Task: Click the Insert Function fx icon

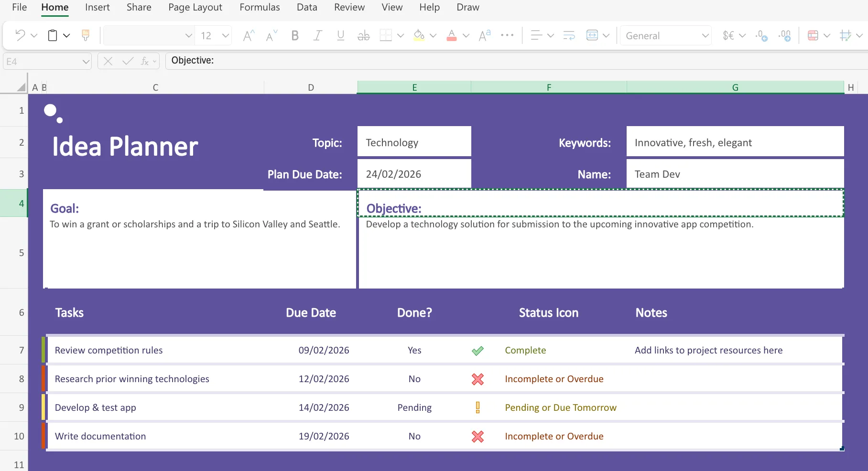Action: click(x=145, y=61)
